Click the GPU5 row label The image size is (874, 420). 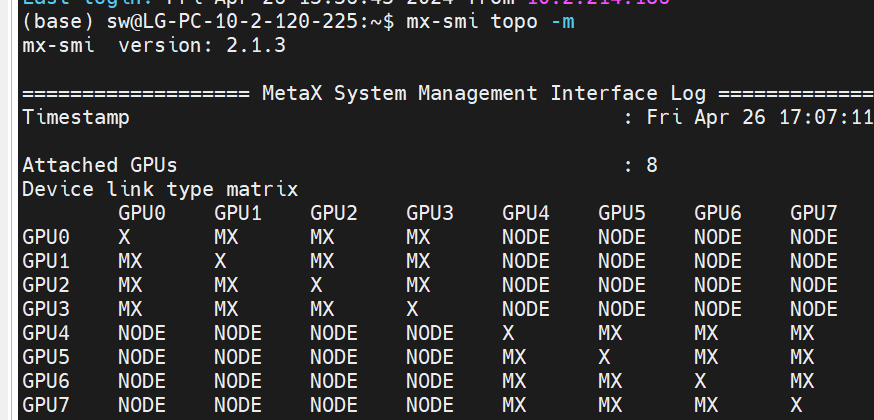(x=46, y=357)
